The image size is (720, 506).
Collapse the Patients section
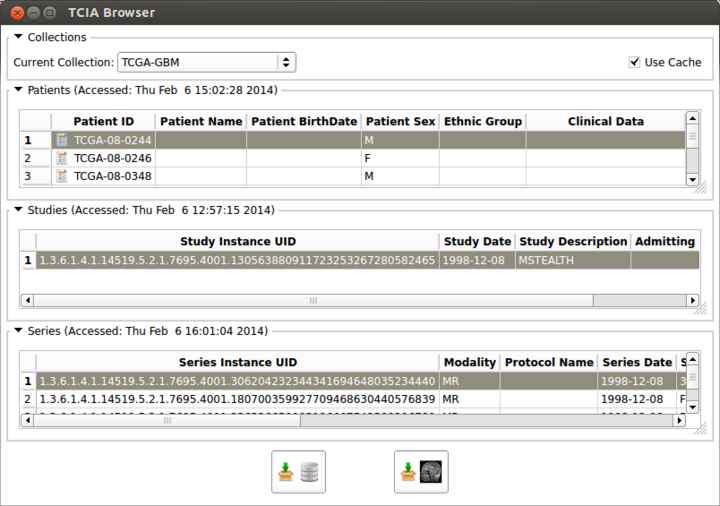(x=18, y=90)
